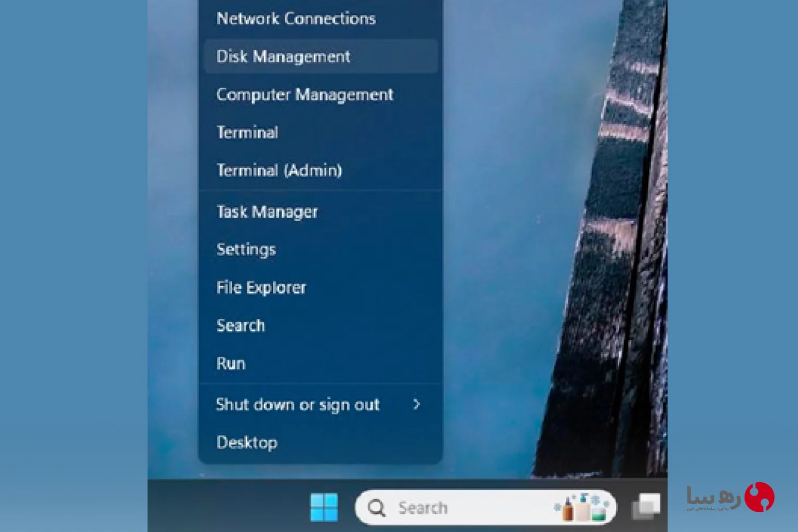Click the magnifier icon in the taskbar search
This screenshot has height=532, width=798.
377,508
